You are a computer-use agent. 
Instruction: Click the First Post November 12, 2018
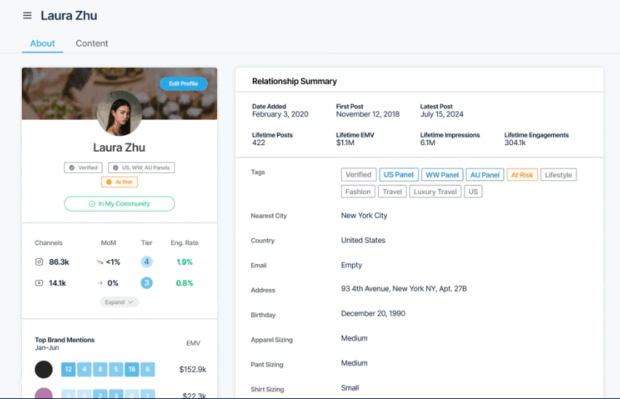coord(368,114)
